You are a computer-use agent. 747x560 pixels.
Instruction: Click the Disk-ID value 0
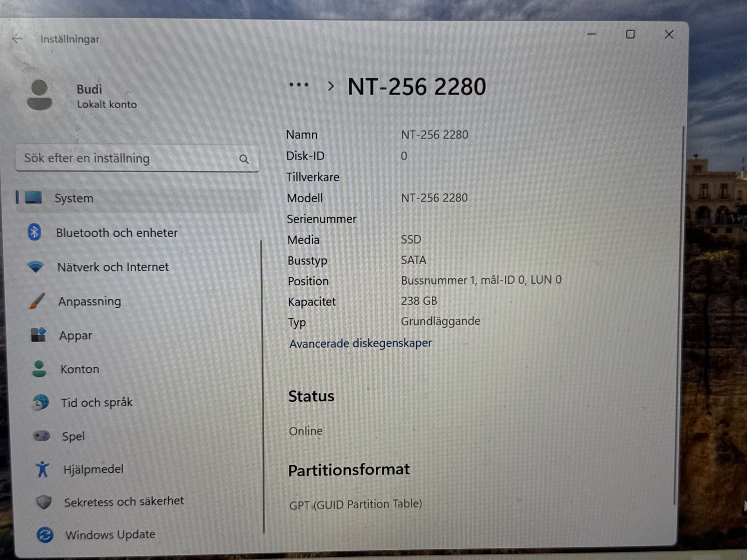point(404,156)
